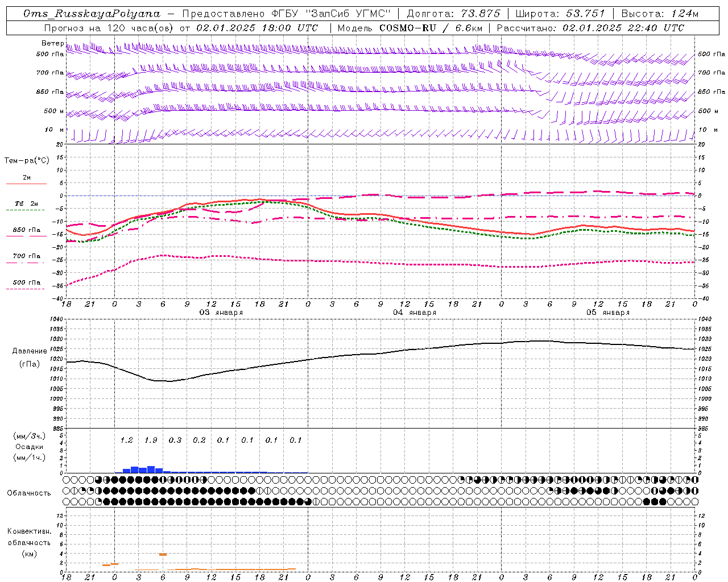Select the latitude value Широта: 53.751
Image resolution: width=728 pixels, height=582 pixels.
coord(561,14)
